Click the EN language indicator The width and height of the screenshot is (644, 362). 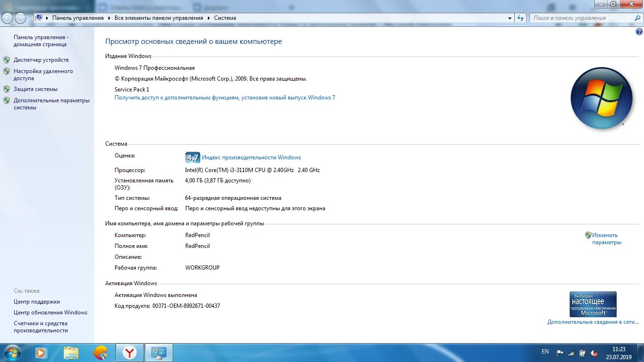tap(545, 352)
